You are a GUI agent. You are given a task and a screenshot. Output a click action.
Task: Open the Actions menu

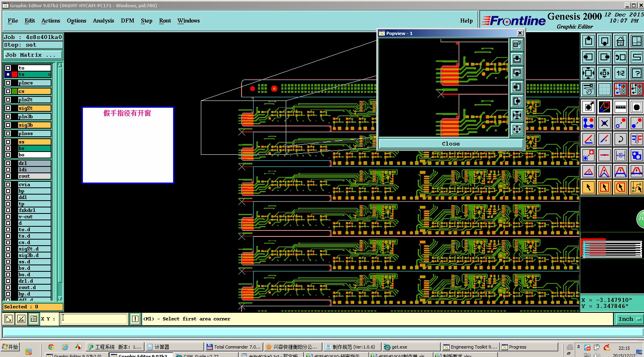point(51,21)
